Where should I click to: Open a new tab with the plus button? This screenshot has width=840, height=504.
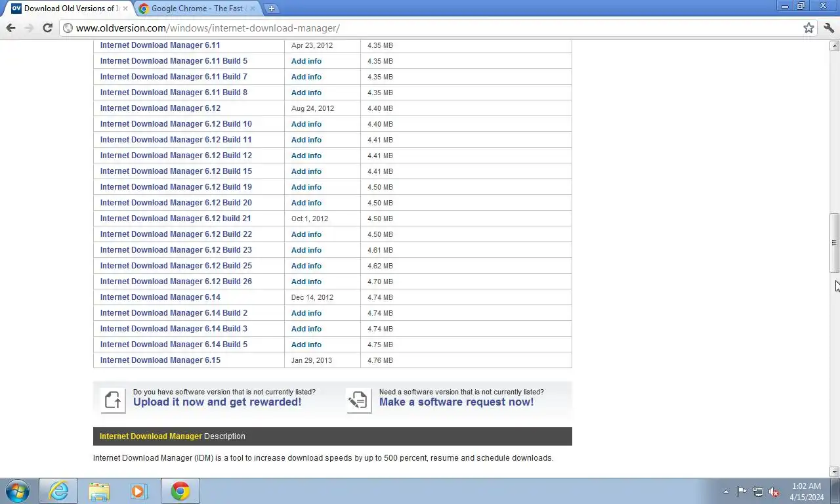(271, 9)
